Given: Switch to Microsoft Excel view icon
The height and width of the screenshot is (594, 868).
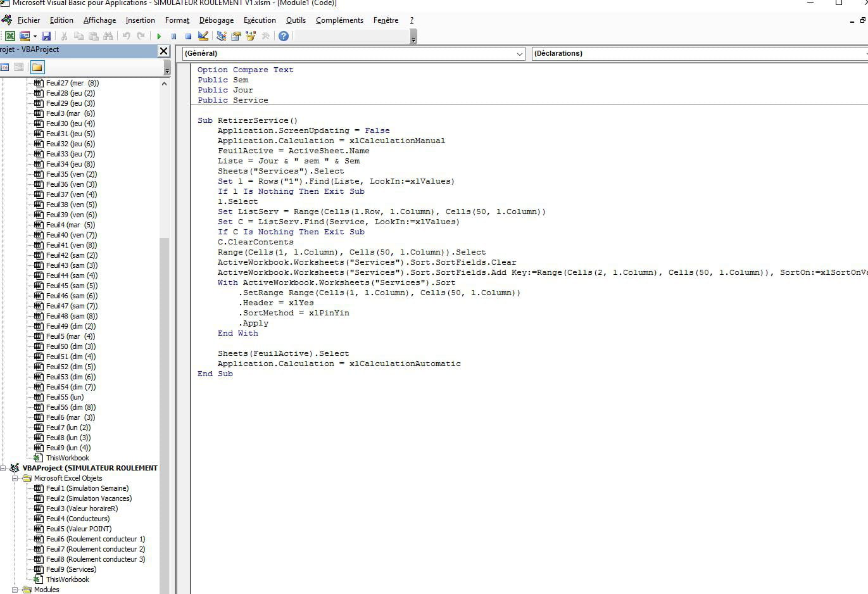Looking at the screenshot, I should point(10,36).
